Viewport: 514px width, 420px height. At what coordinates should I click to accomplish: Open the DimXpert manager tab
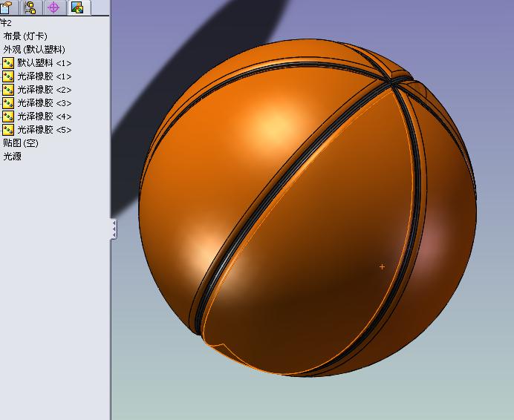pos(53,7)
